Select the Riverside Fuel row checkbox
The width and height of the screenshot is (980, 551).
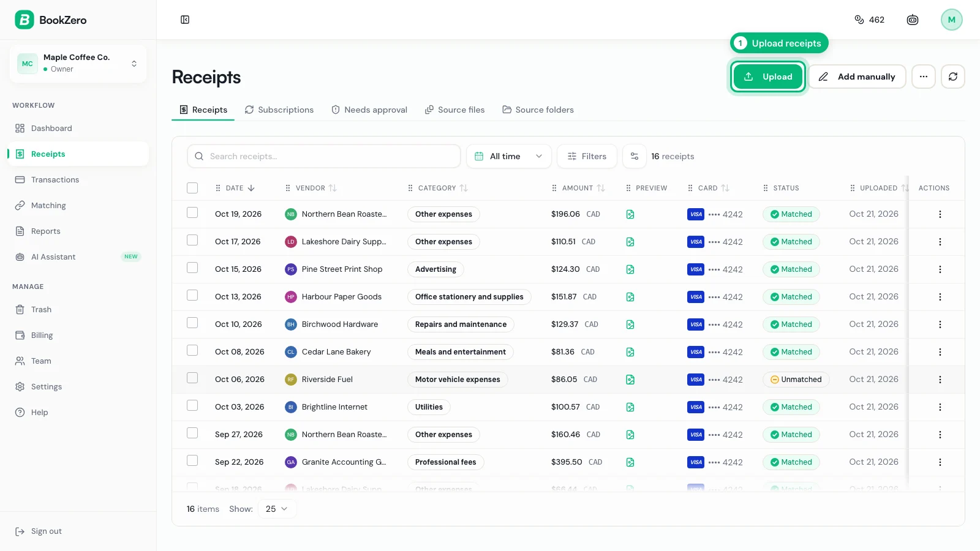point(192,378)
